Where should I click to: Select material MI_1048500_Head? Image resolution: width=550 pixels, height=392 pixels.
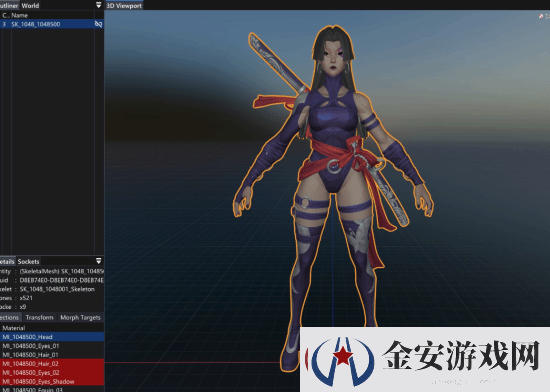pos(52,337)
